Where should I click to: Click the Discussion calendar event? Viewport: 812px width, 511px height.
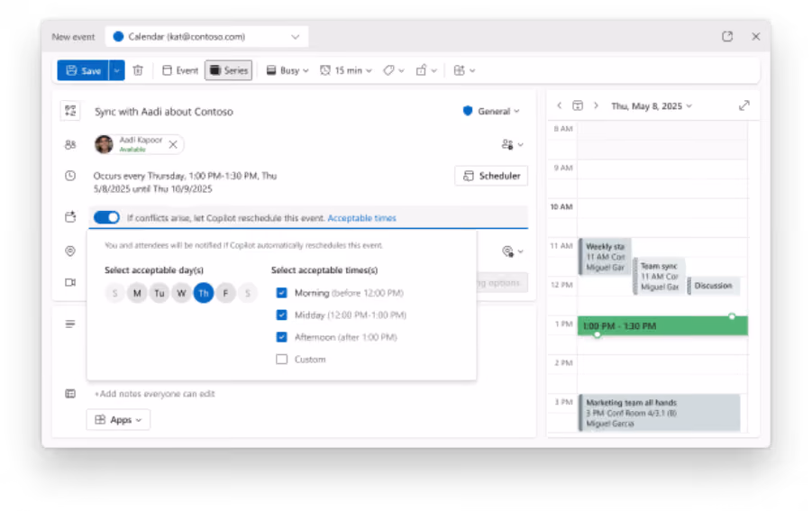713,286
